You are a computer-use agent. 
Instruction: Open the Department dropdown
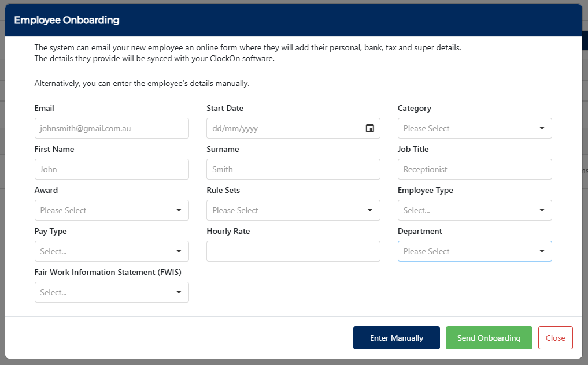point(474,251)
